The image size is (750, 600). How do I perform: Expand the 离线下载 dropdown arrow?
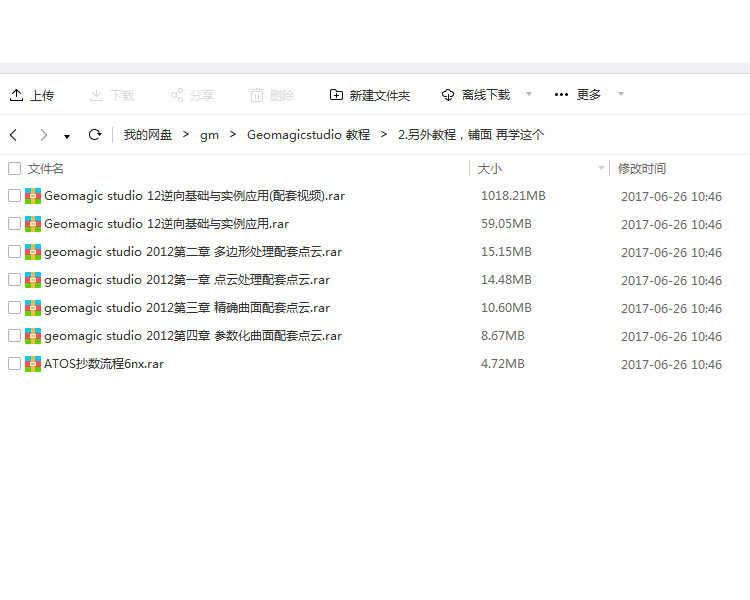click(529, 93)
